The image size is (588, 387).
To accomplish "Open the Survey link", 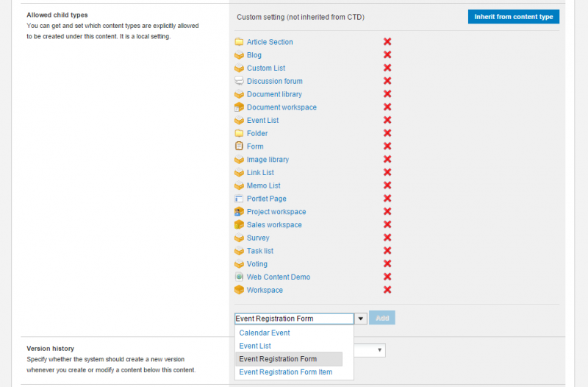I will (258, 238).
